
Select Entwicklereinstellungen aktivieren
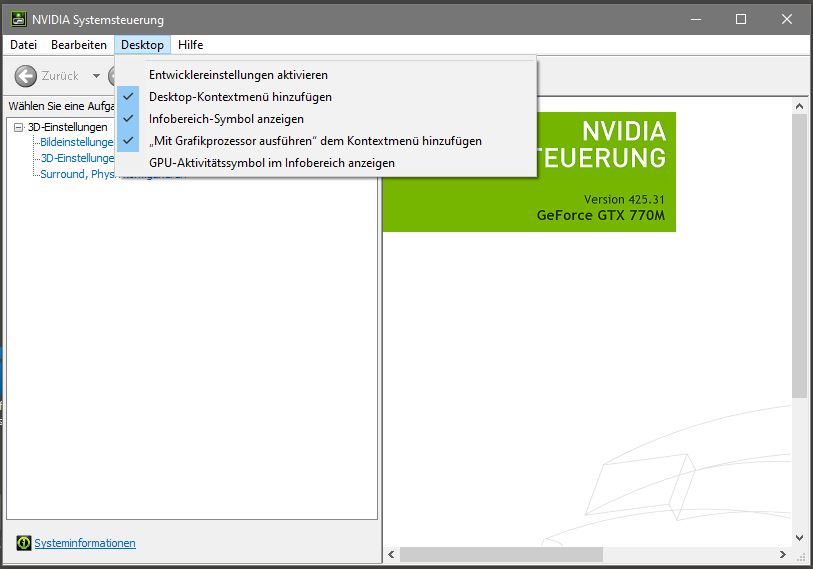(326, 75)
